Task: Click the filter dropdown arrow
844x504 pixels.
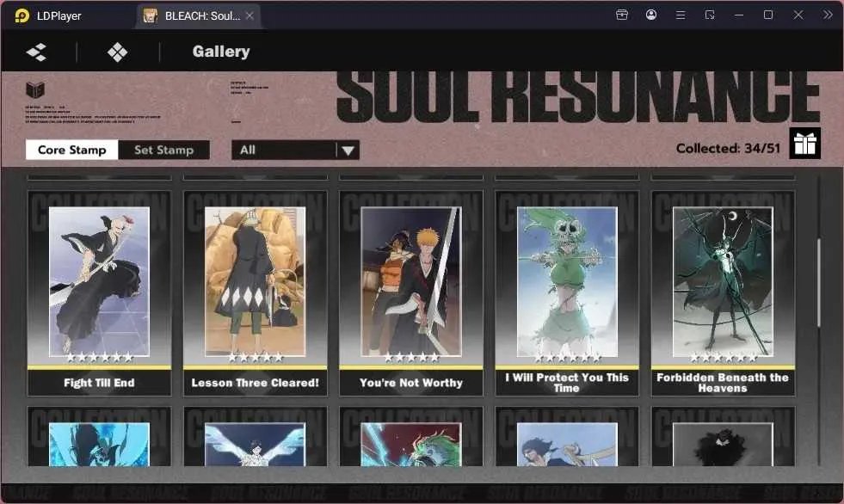Action: pos(348,151)
